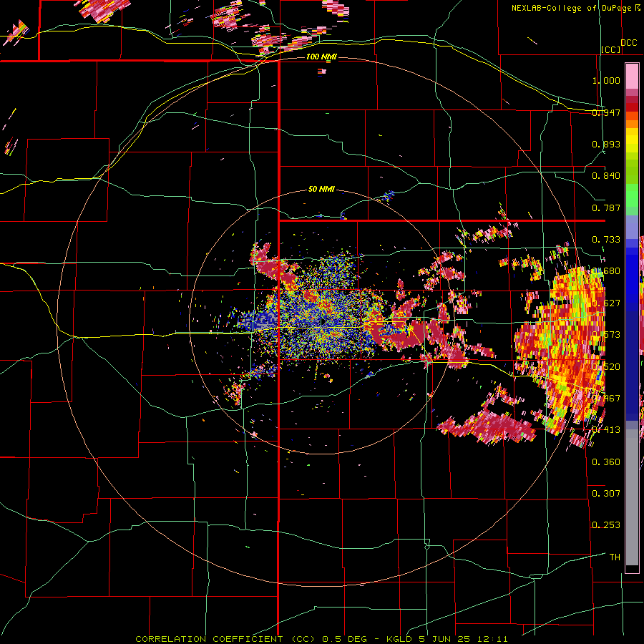The height and width of the screenshot is (644, 644).
Task: Click the 0.787 scale value
Action: click(x=606, y=208)
